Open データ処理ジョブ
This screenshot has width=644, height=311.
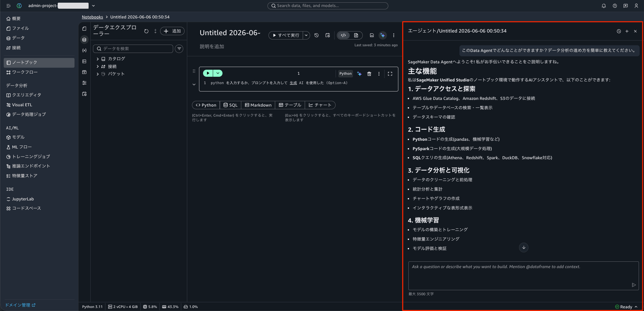point(26,115)
